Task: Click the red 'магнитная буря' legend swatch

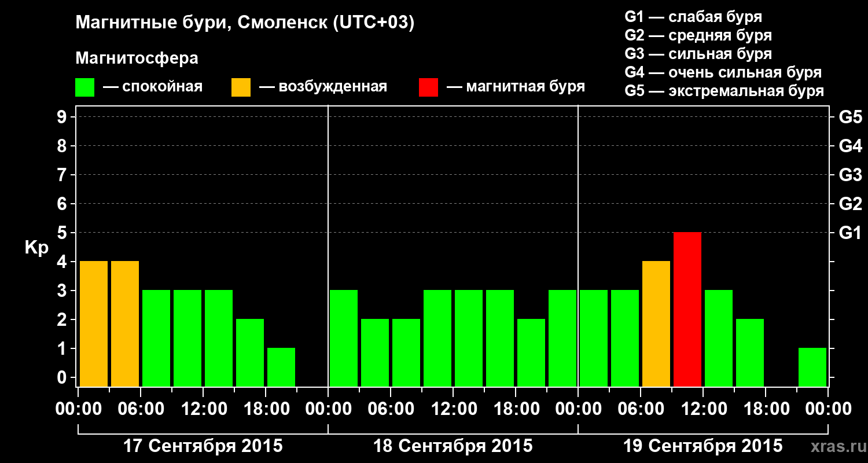Action: pyautogui.click(x=428, y=87)
